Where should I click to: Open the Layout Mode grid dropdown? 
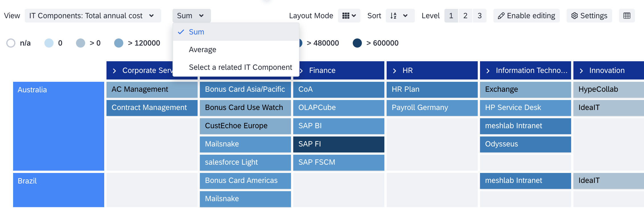click(x=349, y=16)
